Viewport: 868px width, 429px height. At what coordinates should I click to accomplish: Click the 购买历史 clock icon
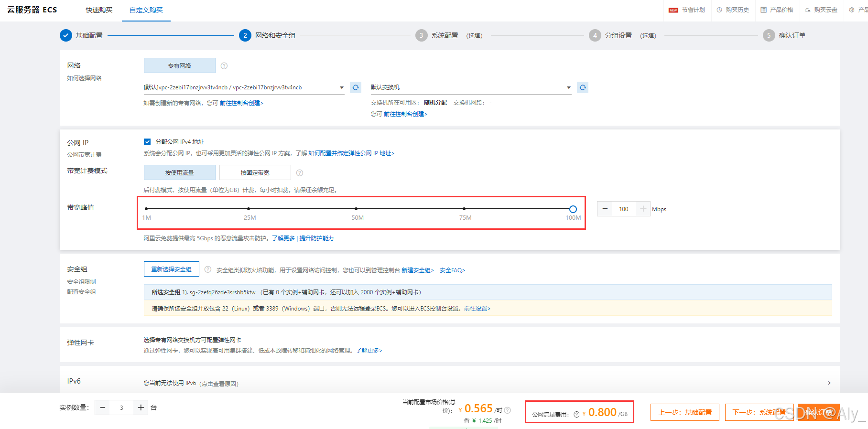[x=719, y=10]
